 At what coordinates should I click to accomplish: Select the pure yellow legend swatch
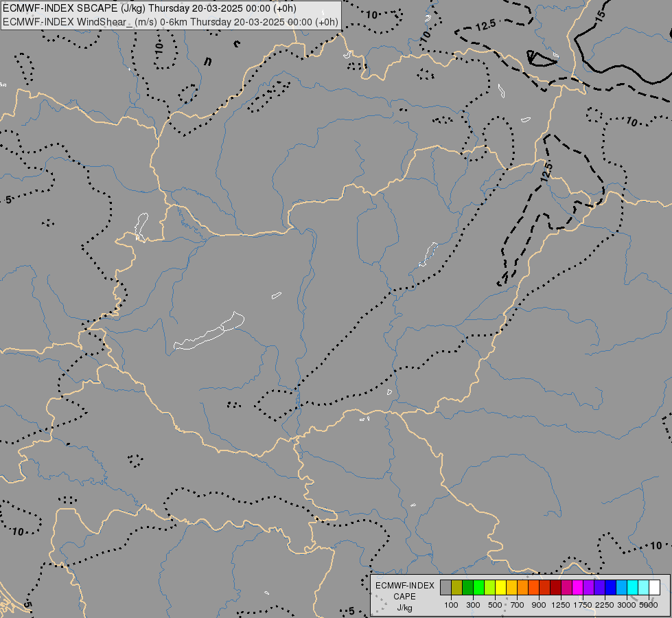(500, 588)
